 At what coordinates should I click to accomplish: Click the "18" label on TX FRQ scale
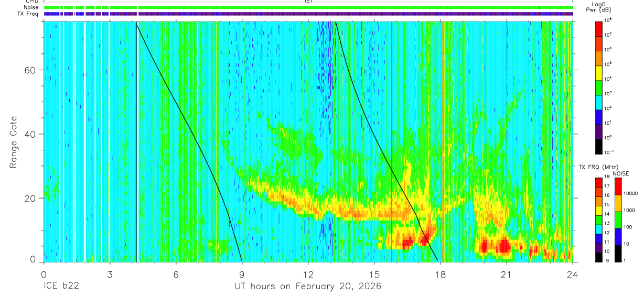pyautogui.click(x=607, y=178)
